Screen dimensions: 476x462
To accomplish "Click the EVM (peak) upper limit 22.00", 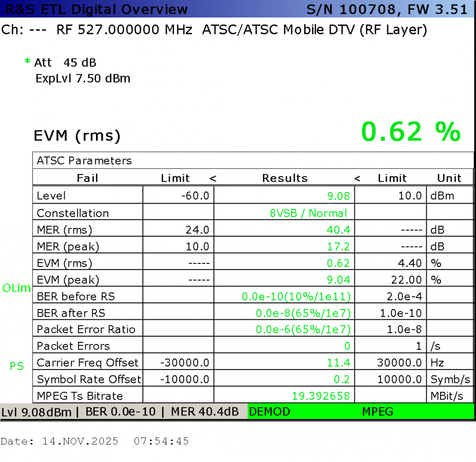I will click(x=407, y=280).
